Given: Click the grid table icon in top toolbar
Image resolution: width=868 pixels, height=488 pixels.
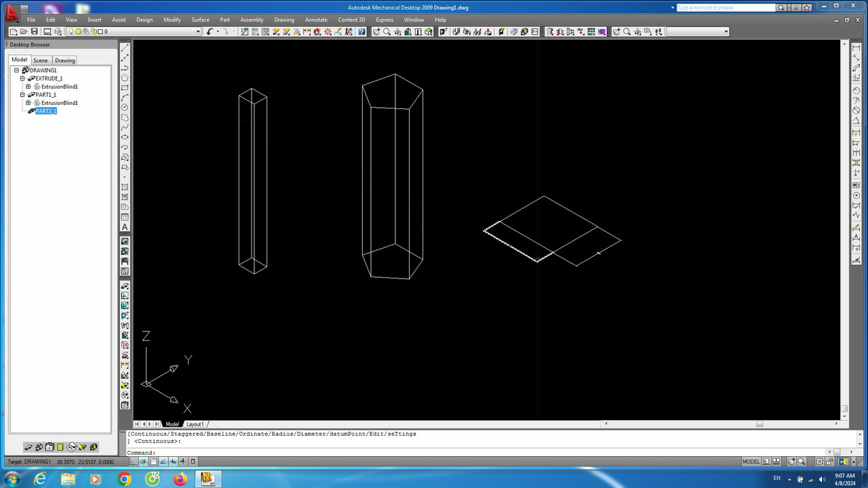Looking at the screenshot, I should (x=591, y=31).
